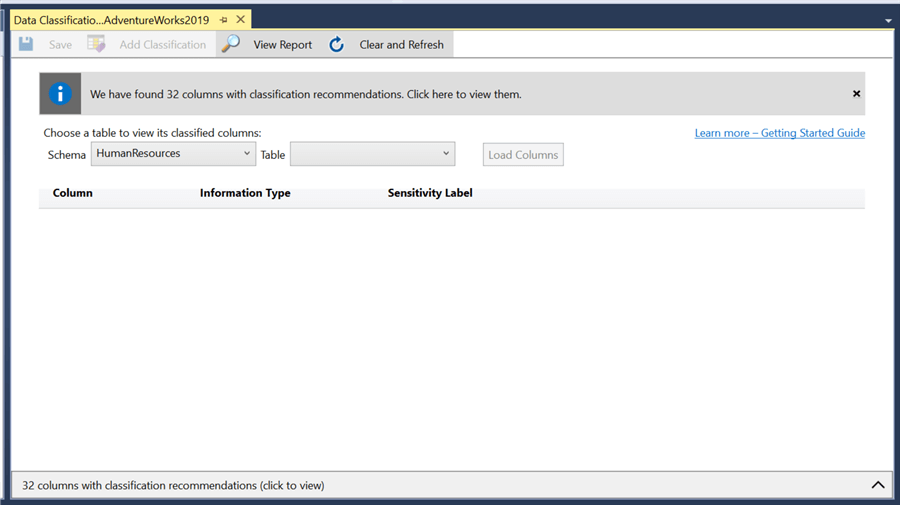Viewport: 900px width, 505px height.
Task: Dismiss the recommendations info banner
Action: click(x=856, y=94)
